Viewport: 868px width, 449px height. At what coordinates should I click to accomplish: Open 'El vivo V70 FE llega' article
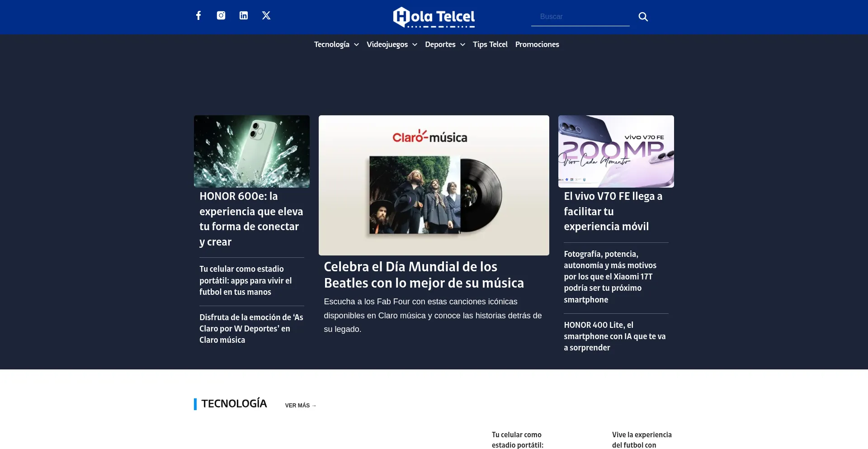(x=613, y=211)
